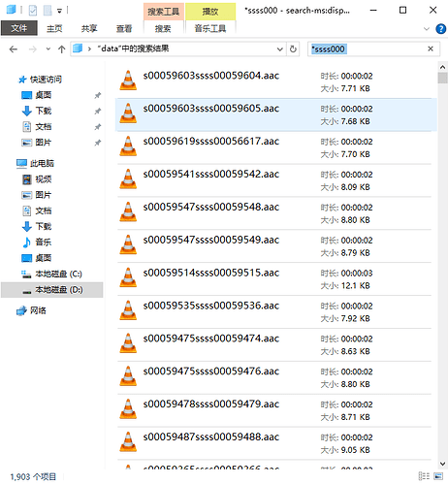Select 此电脑 in navigation pane
Screen dimensions: 448x485
click(x=42, y=163)
